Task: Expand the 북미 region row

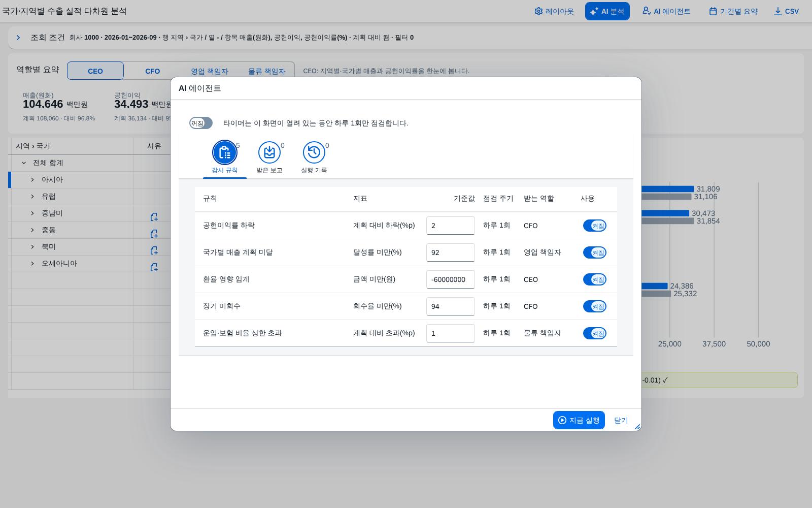Action: coord(32,247)
